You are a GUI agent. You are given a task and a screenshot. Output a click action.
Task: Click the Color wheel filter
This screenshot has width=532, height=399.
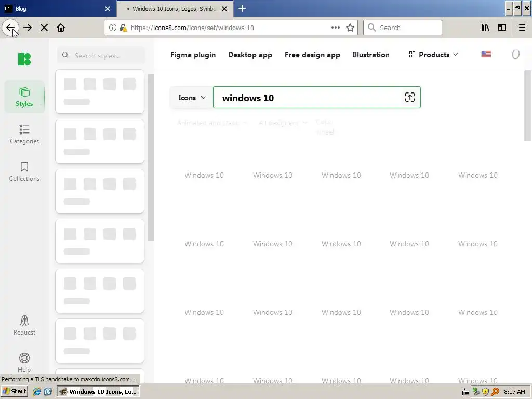[325, 127]
